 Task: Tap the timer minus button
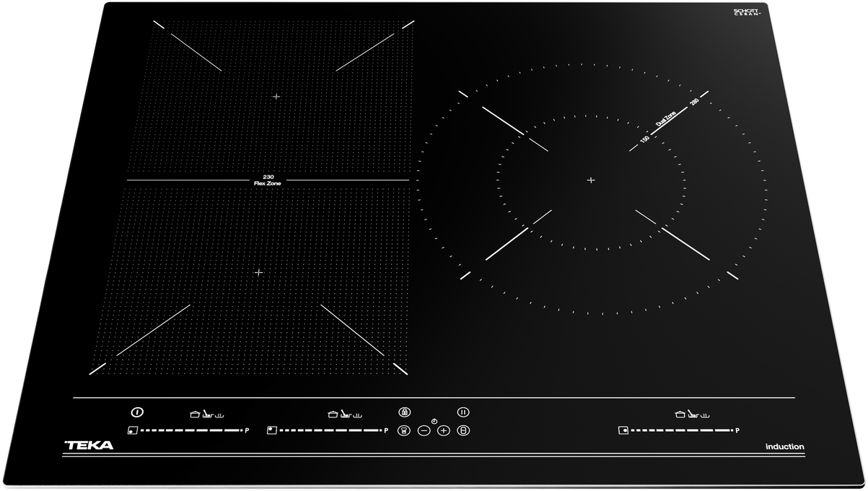coord(424,430)
